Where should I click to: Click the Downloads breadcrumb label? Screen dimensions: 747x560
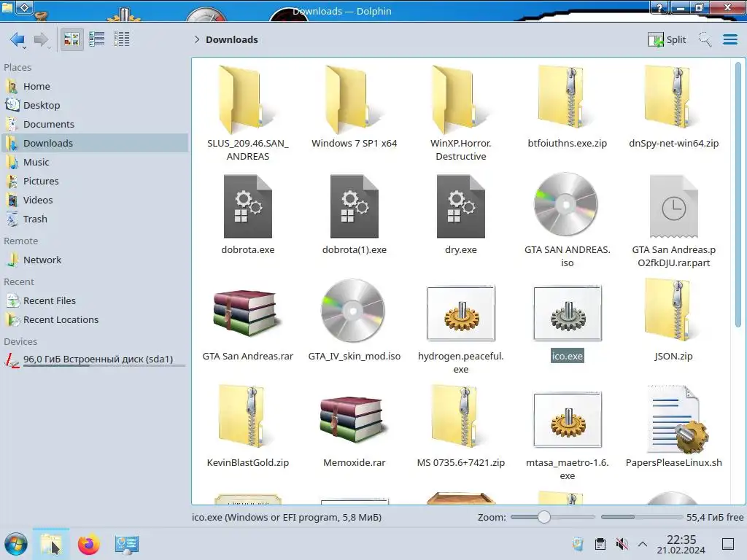tap(232, 39)
